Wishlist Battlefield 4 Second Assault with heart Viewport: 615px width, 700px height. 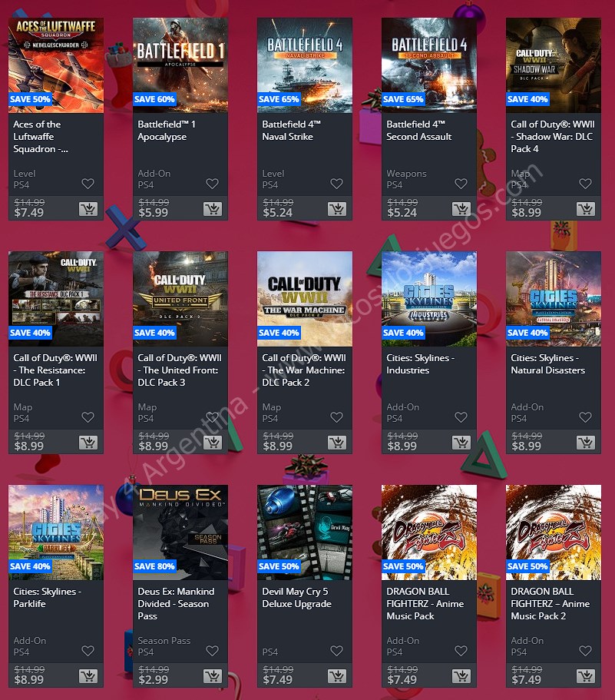[461, 184]
